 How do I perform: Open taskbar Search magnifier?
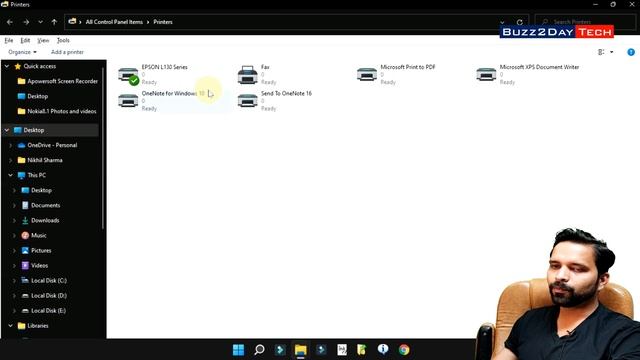tap(259, 350)
